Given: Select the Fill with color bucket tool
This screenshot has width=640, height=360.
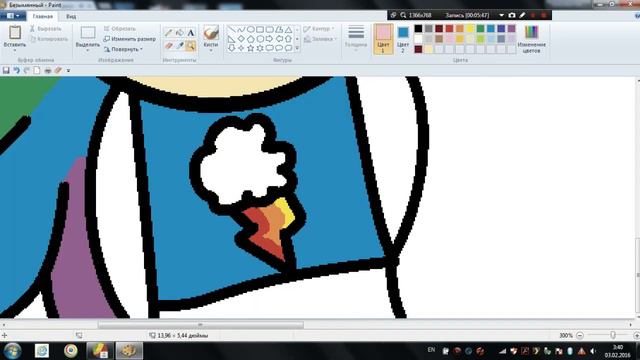Looking at the screenshot, I should click(180, 33).
